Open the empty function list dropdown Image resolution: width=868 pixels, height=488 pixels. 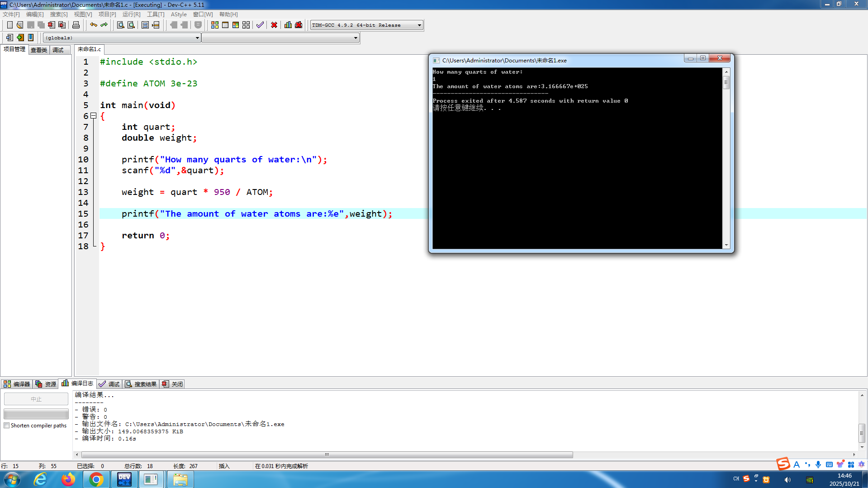(x=356, y=38)
